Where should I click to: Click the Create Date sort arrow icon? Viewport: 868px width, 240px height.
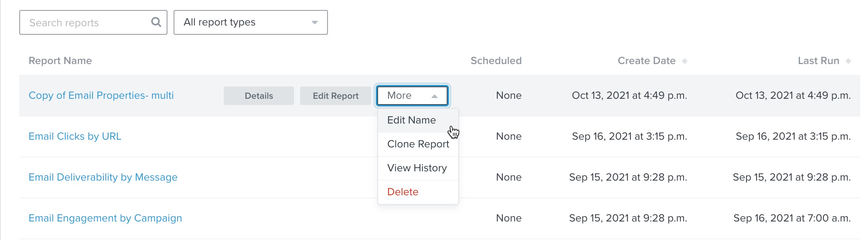684,61
